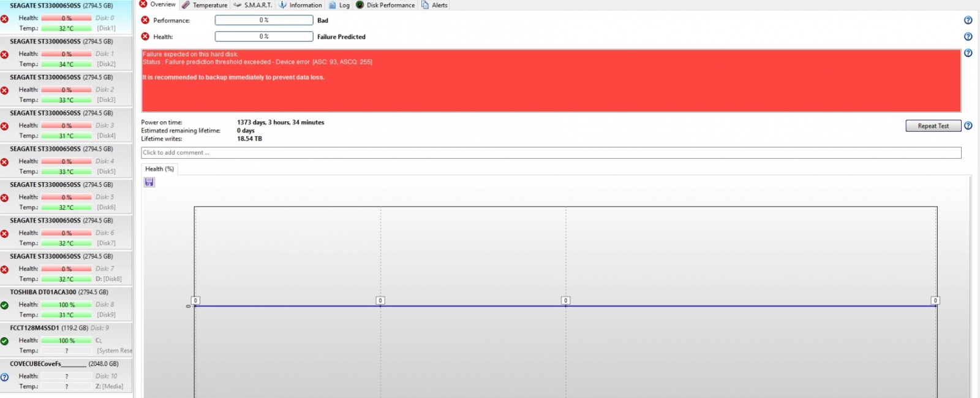Viewport: 980px width, 398px height.
Task: Click 'Disk: 8' label of Toshiba drive
Action: click(x=105, y=304)
